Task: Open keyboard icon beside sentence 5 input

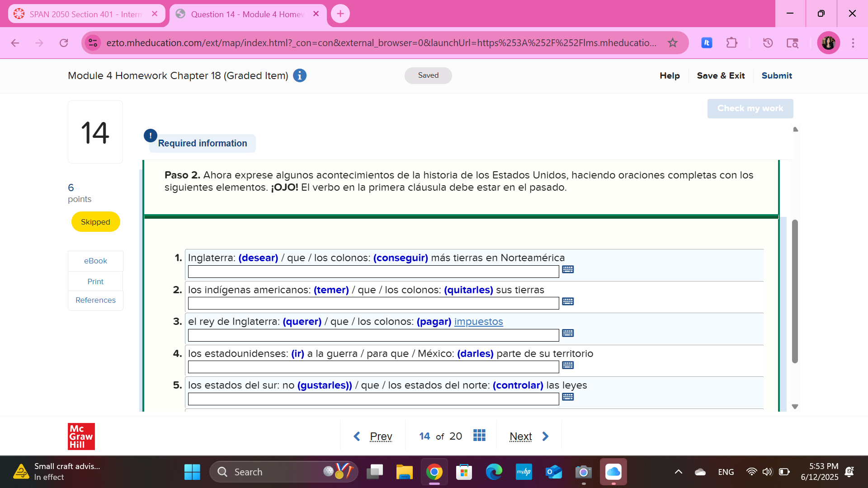Action: (x=568, y=397)
